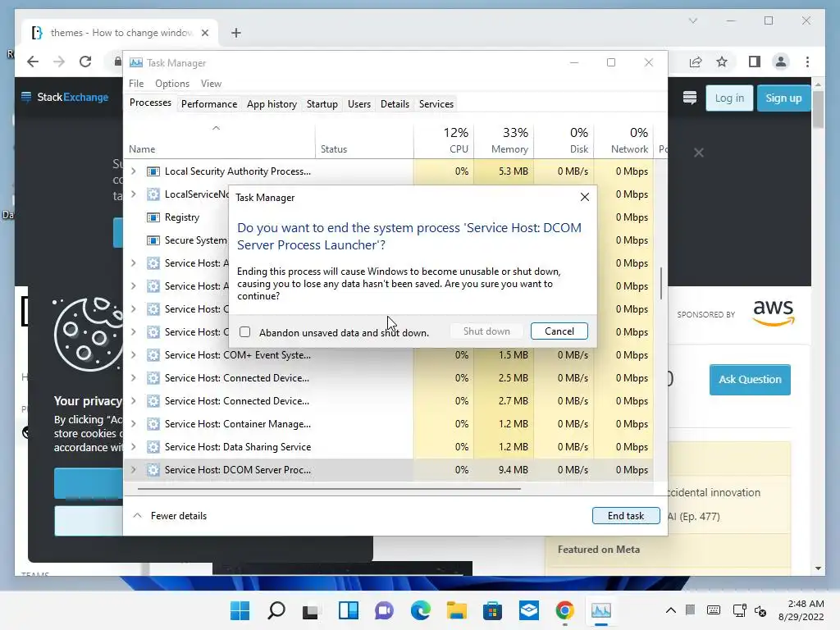Collapse view with Fewer details
The image size is (840, 630).
pyautogui.click(x=170, y=515)
